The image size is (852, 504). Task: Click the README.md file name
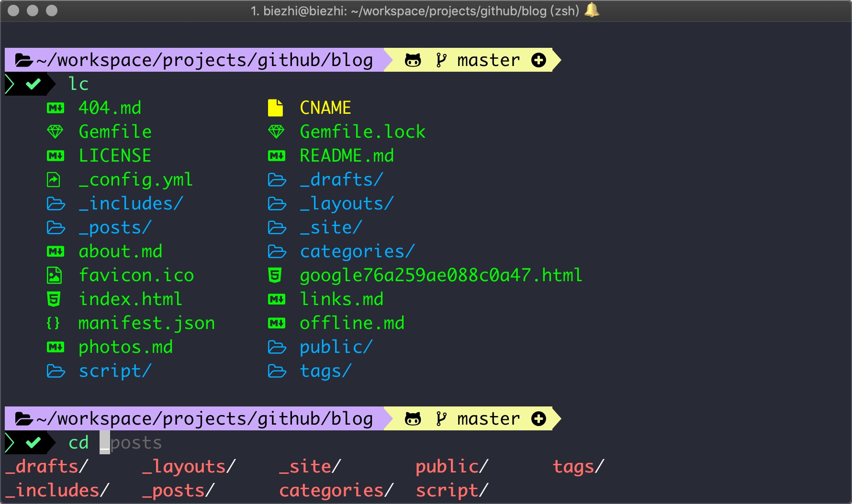coord(347,156)
